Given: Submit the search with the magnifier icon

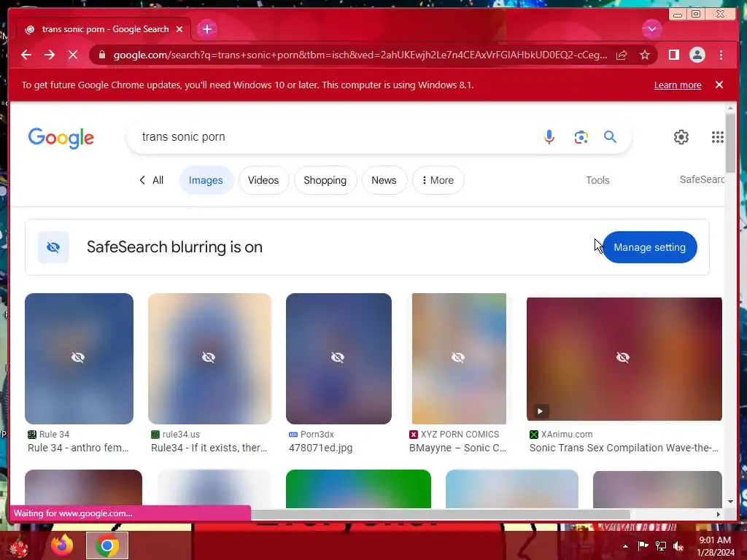Looking at the screenshot, I should pos(611,136).
